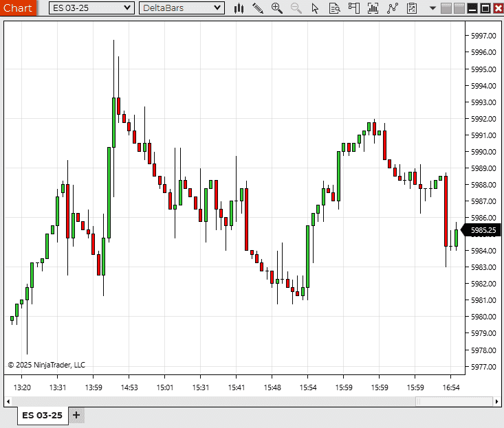This screenshot has height=428, width=504.
Task: Click the zoom in magnifier
Action: 277,8
